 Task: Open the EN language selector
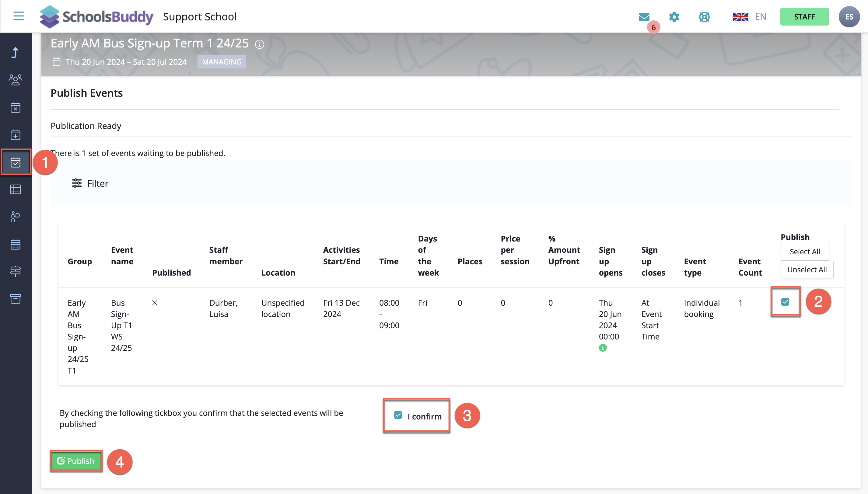point(761,17)
